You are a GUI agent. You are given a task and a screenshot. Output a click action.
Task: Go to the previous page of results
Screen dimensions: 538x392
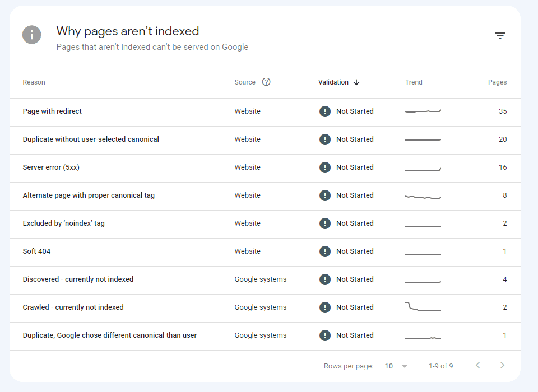(477, 365)
